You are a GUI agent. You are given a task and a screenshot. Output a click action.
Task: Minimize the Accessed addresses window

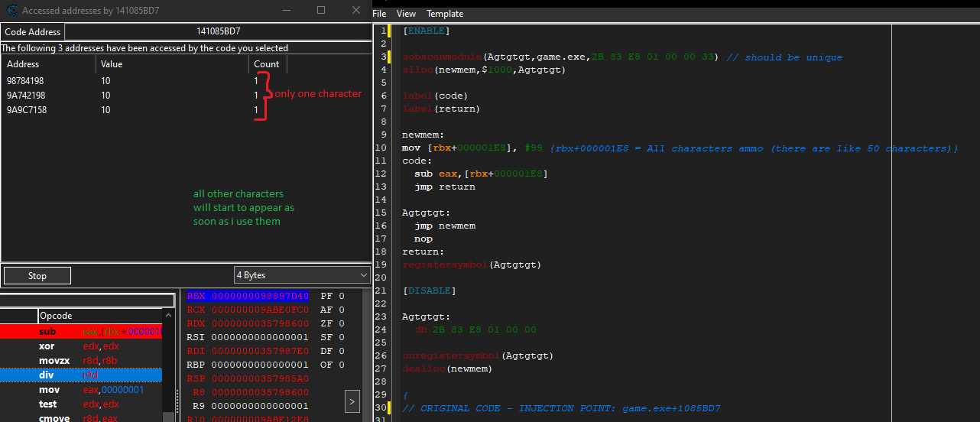[x=285, y=11]
